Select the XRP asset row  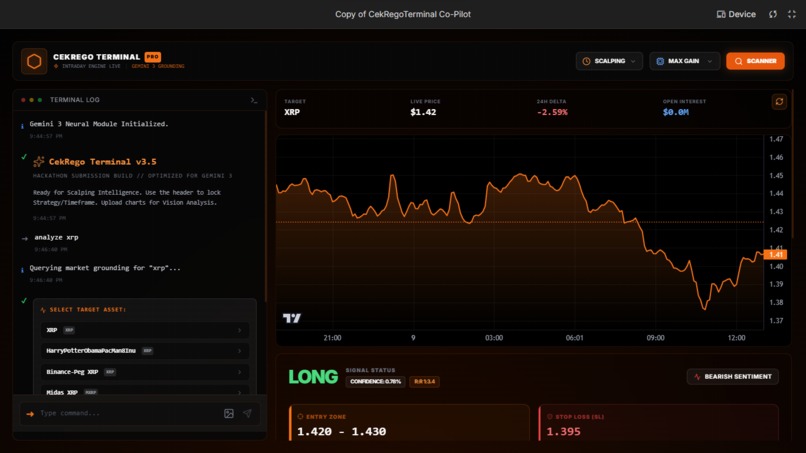[144, 330]
